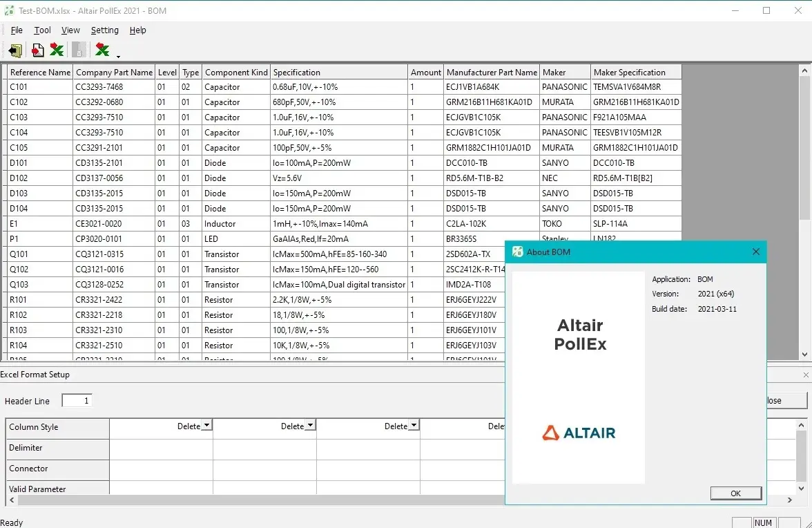Click the Company Part Name column header
This screenshot has height=528, width=812.
pos(114,72)
